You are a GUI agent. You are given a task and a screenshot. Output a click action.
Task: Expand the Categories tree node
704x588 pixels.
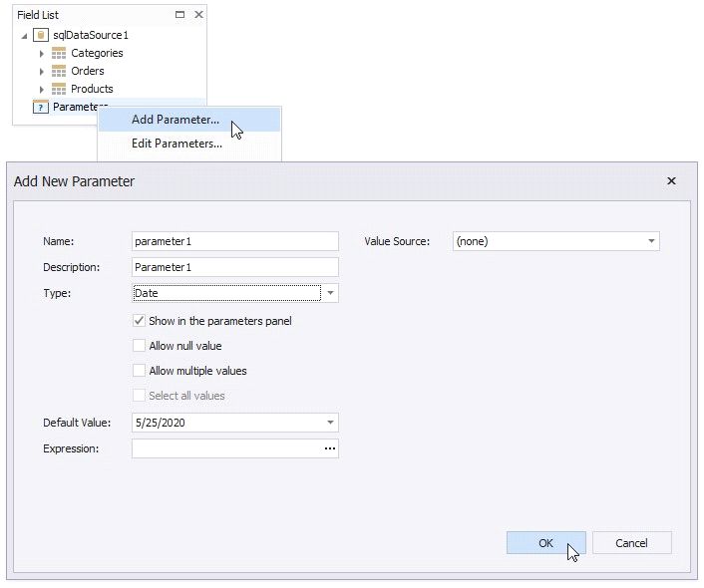click(x=42, y=54)
